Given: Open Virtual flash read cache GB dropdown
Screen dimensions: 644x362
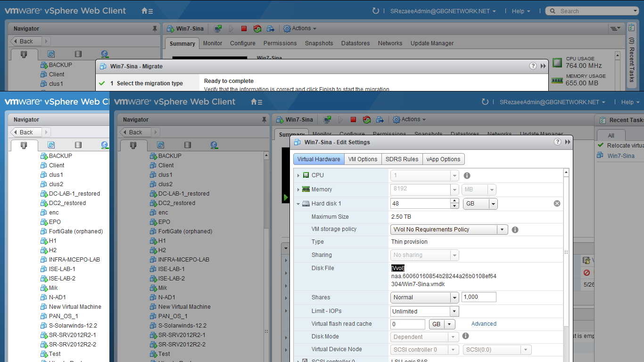Looking at the screenshot, I should (442, 324).
